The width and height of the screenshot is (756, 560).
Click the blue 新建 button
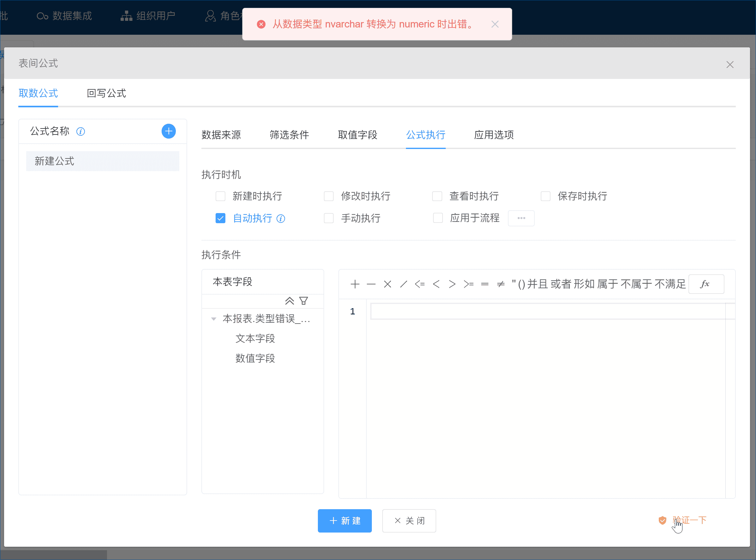[344, 521]
